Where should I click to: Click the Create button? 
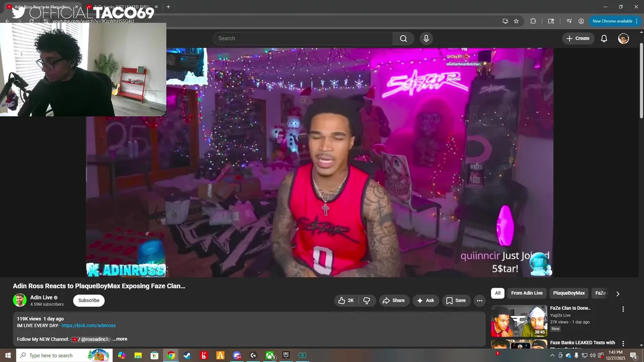pos(578,39)
